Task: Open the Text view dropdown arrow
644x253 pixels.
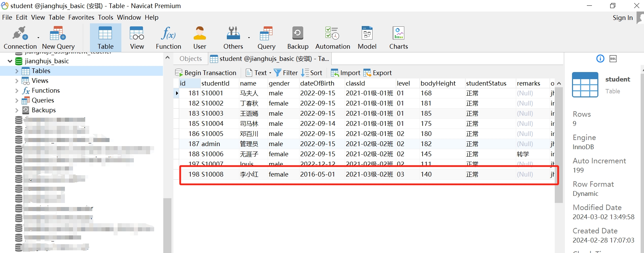Action: (270, 73)
